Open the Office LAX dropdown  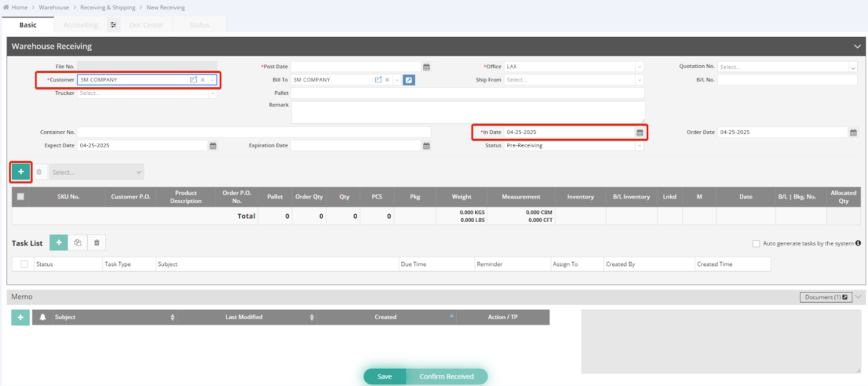point(640,67)
